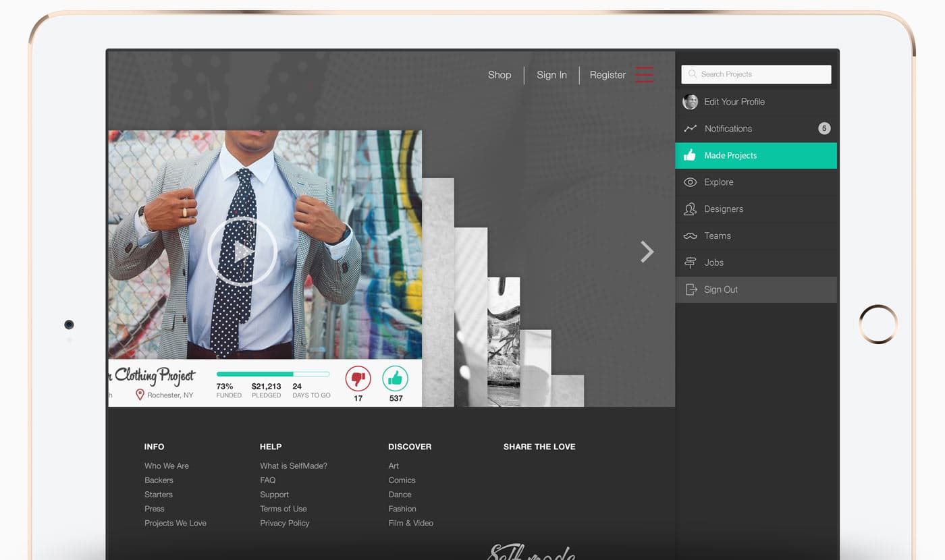Click the $21,213 pledged amount

tap(266, 387)
